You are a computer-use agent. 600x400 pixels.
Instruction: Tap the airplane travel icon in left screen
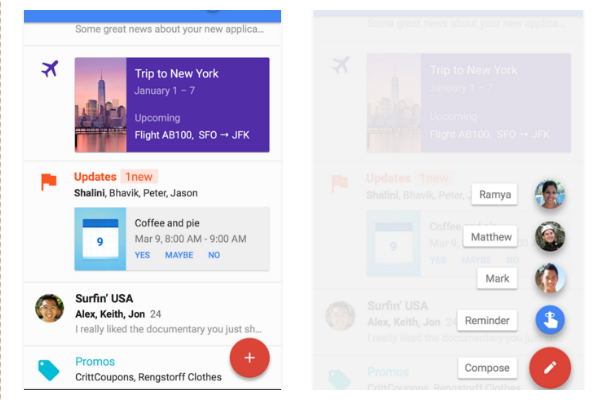click(50, 69)
